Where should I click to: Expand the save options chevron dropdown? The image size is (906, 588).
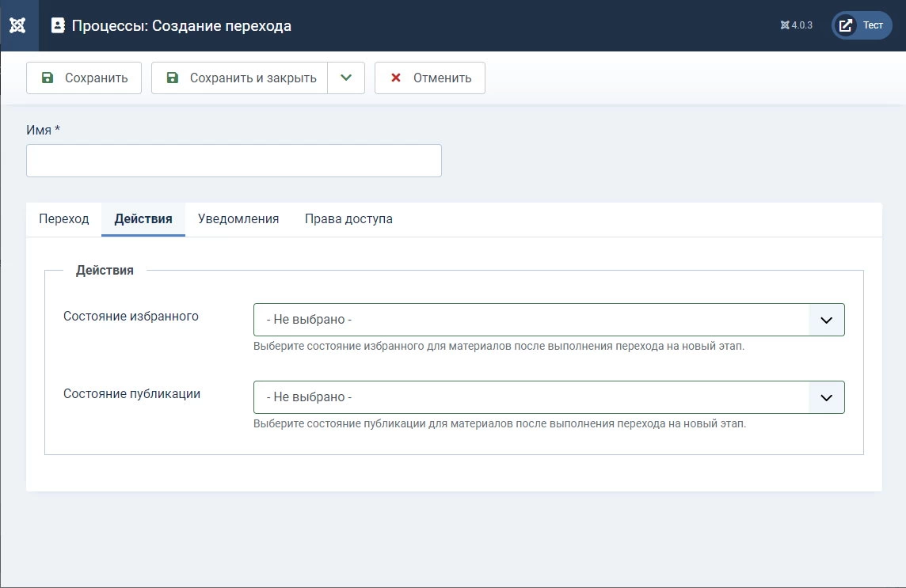pyautogui.click(x=346, y=78)
